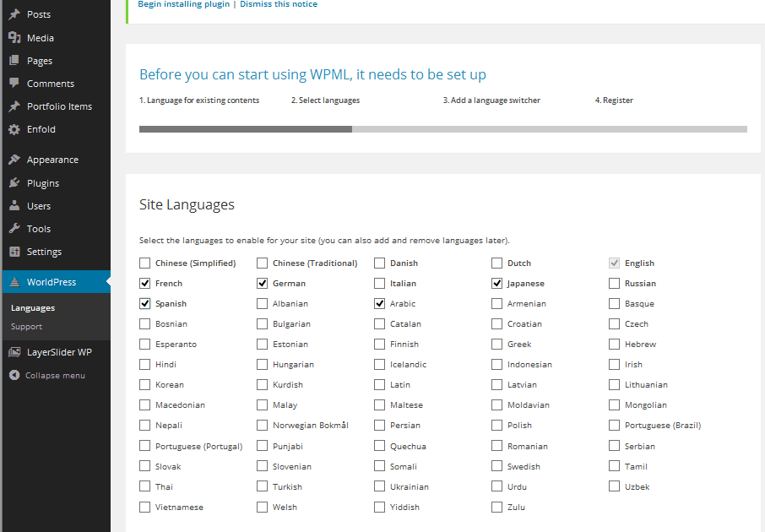The height and width of the screenshot is (532, 765).
Task: Click the Pages icon in sidebar
Action: (x=14, y=61)
